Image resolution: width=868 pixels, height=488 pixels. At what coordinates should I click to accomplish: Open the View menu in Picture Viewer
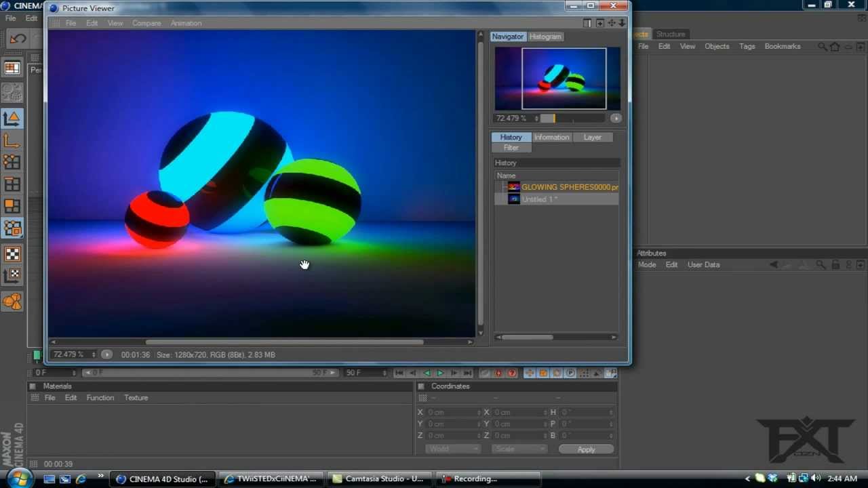coord(115,23)
